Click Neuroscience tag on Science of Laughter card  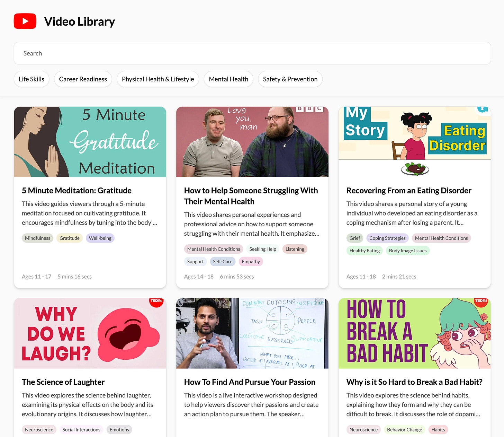pyautogui.click(x=39, y=430)
